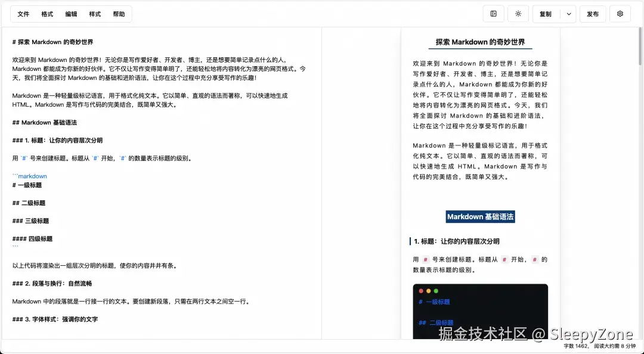Viewport: 644px width, 354px height.
Task: Click the word count '字数 1462' in status bar
Action: [x=577, y=346]
